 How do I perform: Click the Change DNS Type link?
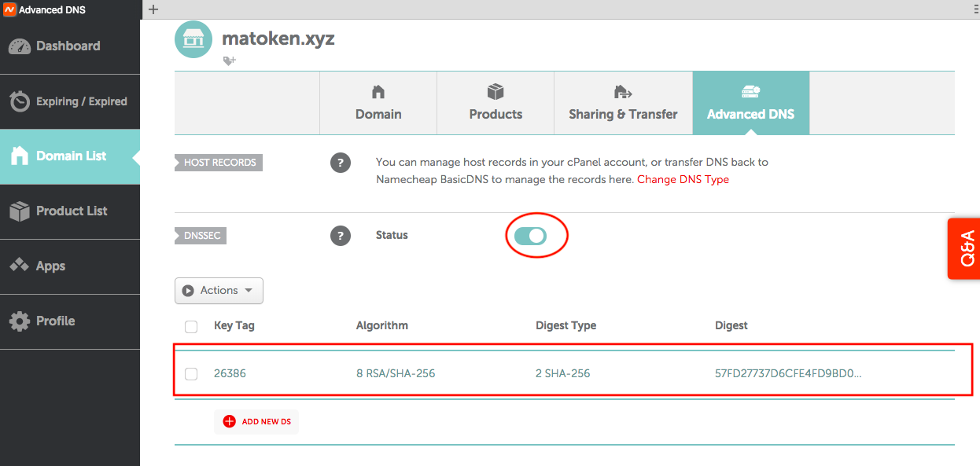point(683,179)
